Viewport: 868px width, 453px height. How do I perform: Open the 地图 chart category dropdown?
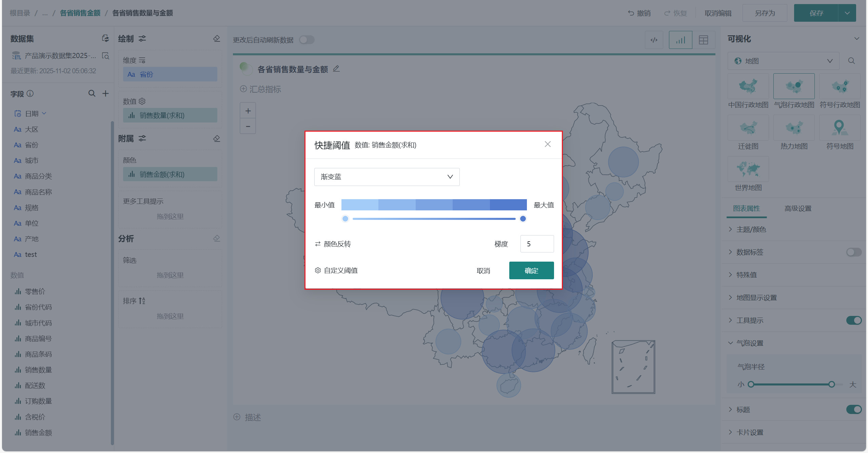(783, 61)
